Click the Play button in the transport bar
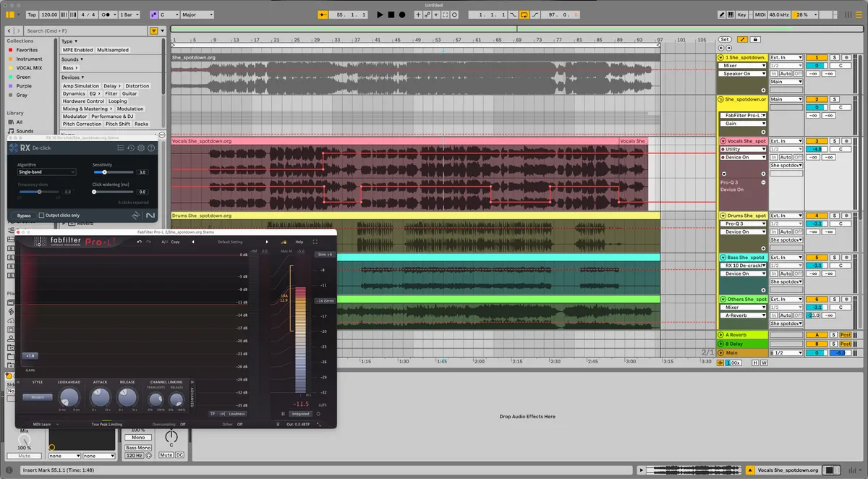This screenshot has height=479, width=868. coord(380,14)
